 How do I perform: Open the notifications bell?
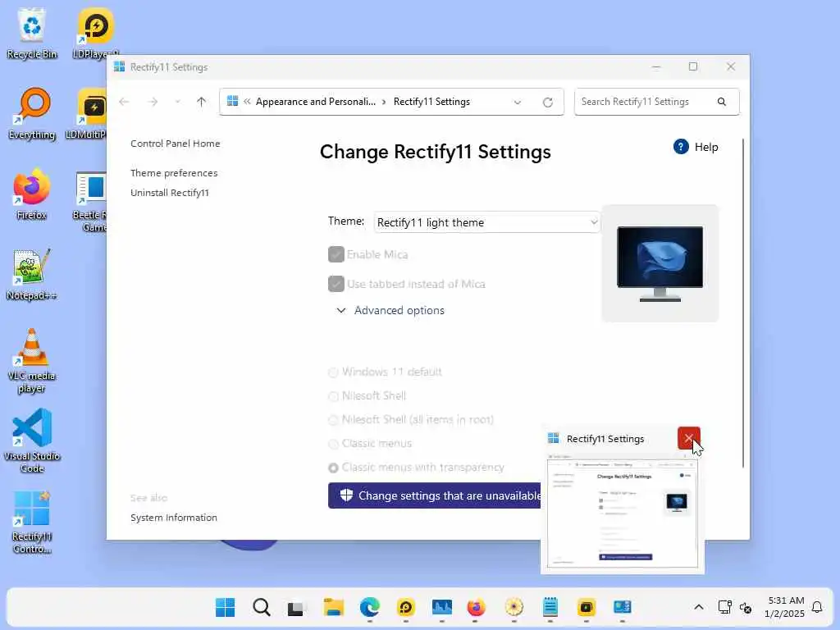click(x=817, y=607)
